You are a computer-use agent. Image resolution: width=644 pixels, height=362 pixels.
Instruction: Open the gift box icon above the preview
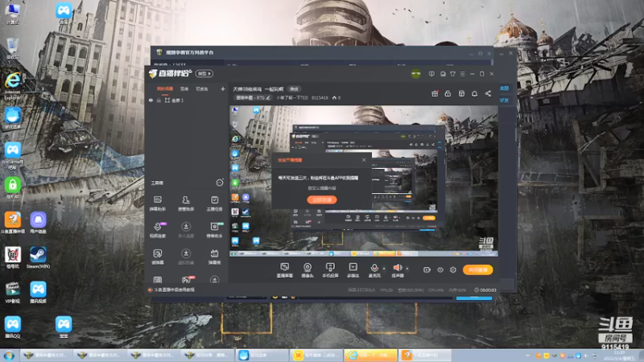coord(435,93)
